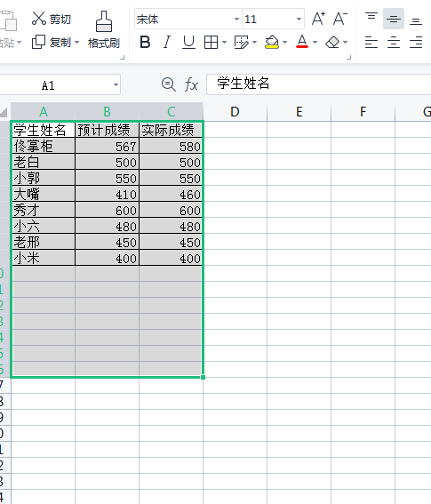Align text vertically to middle

[x=394, y=19]
